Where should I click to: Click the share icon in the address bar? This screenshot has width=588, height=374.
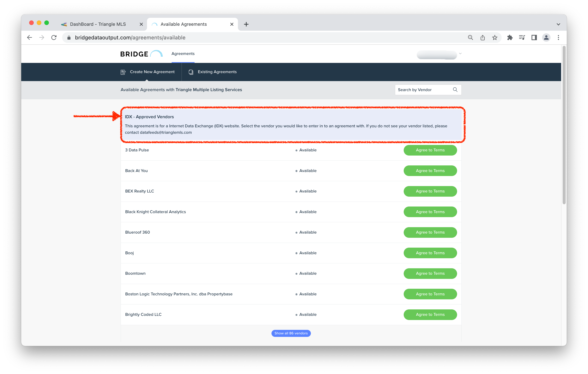pos(482,37)
